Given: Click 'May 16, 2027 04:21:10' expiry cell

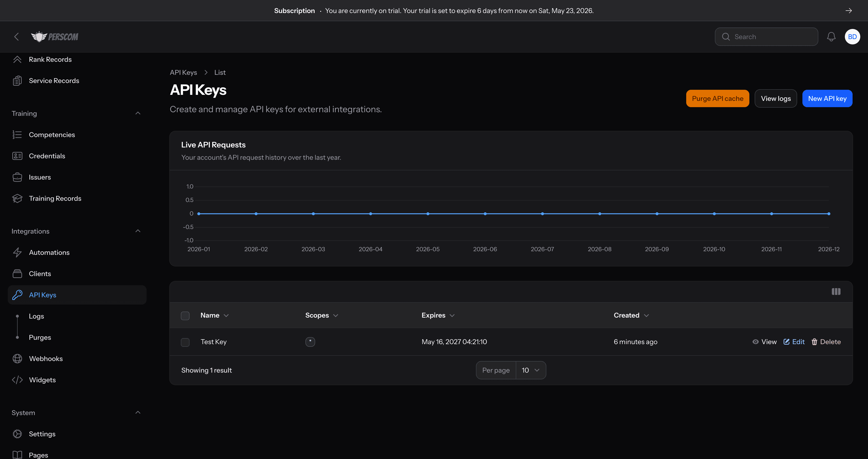Looking at the screenshot, I should (x=454, y=342).
